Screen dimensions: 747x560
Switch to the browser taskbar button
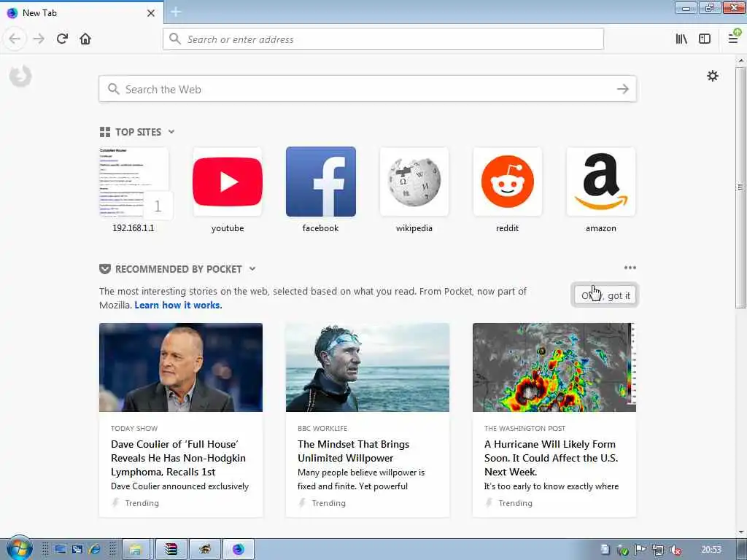pos(239,550)
